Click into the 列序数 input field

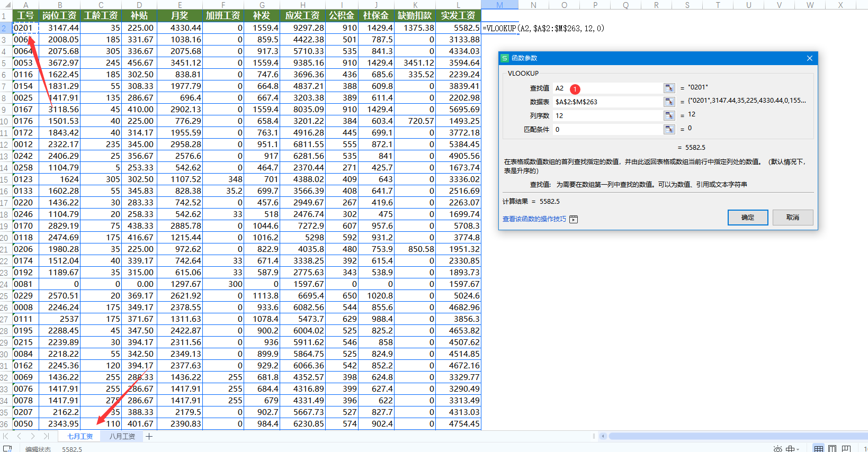coord(607,115)
